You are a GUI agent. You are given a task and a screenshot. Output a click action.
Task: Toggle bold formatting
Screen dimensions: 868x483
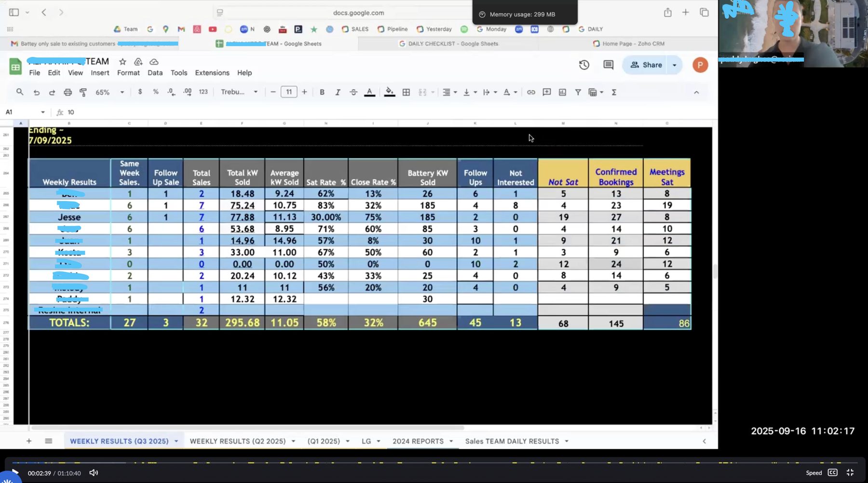coord(322,92)
